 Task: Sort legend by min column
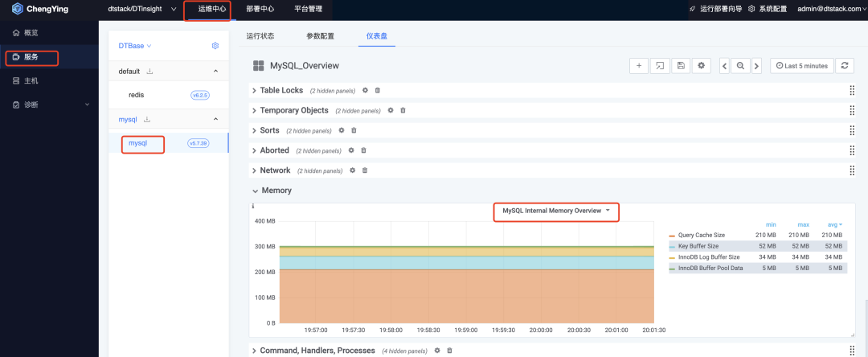tap(771, 224)
